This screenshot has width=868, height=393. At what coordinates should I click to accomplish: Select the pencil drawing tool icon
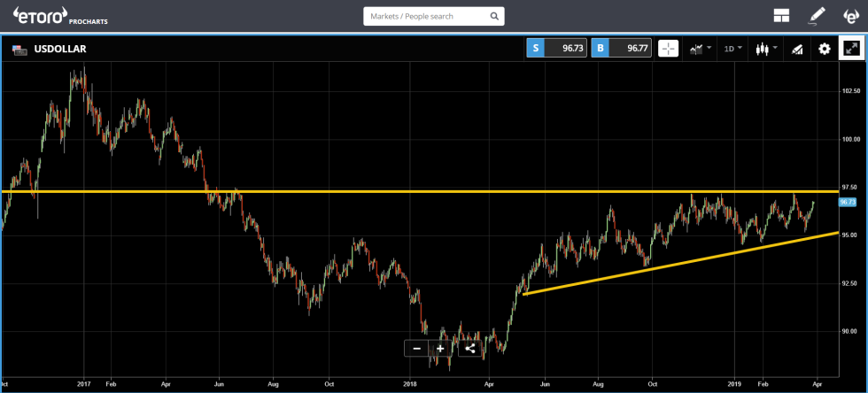817,16
